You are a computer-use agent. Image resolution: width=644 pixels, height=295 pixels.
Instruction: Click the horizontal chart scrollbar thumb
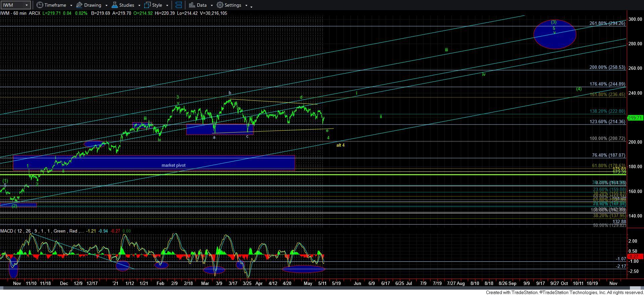pos(635,288)
